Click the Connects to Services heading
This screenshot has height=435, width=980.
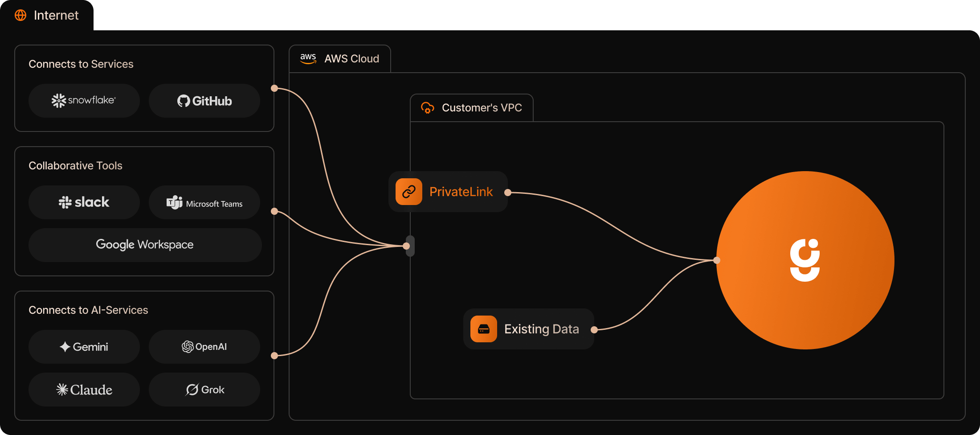click(81, 64)
